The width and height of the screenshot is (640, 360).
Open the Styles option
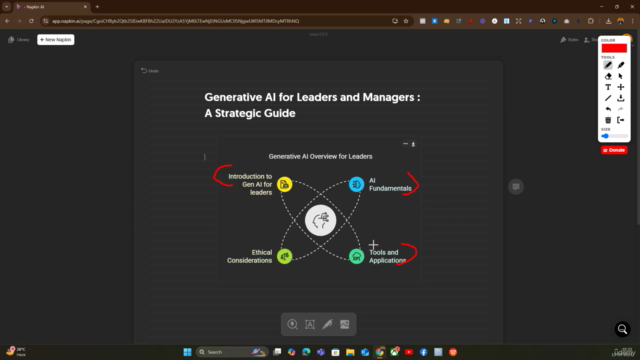pos(569,40)
